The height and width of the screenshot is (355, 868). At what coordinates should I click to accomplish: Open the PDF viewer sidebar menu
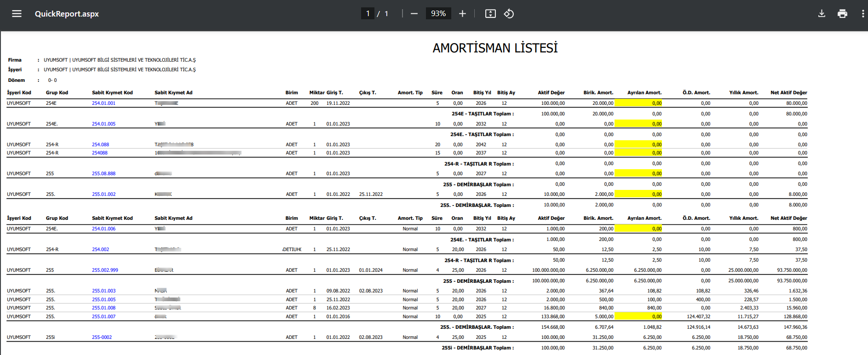point(17,14)
